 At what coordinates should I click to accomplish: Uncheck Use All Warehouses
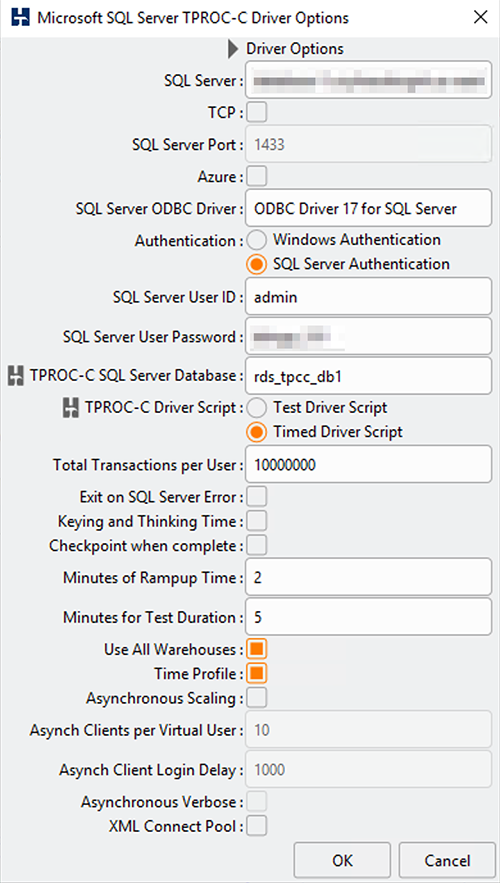click(x=257, y=649)
